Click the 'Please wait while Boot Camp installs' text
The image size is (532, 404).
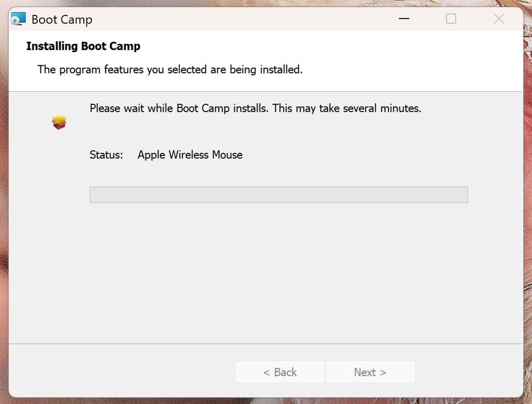coord(179,108)
